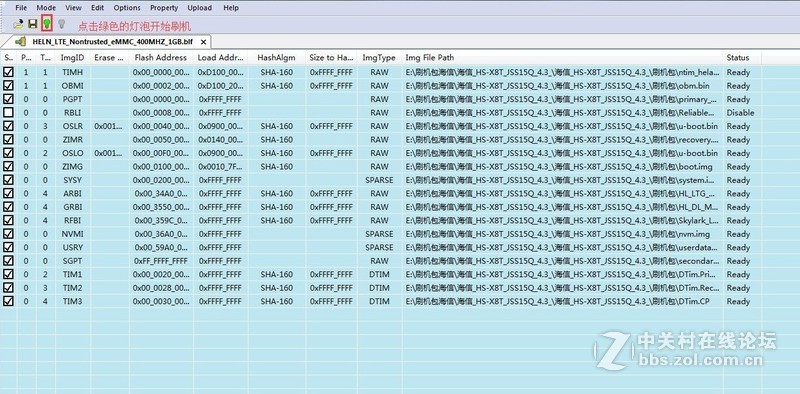Sort by the HashAlgm column header
Image resolution: width=800 pixels, height=394 pixels.
(x=277, y=58)
